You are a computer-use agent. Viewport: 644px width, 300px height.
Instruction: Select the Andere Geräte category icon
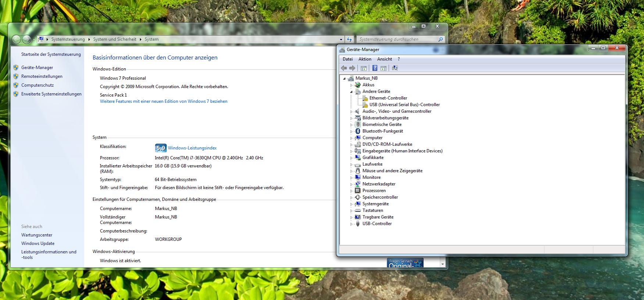point(358,91)
